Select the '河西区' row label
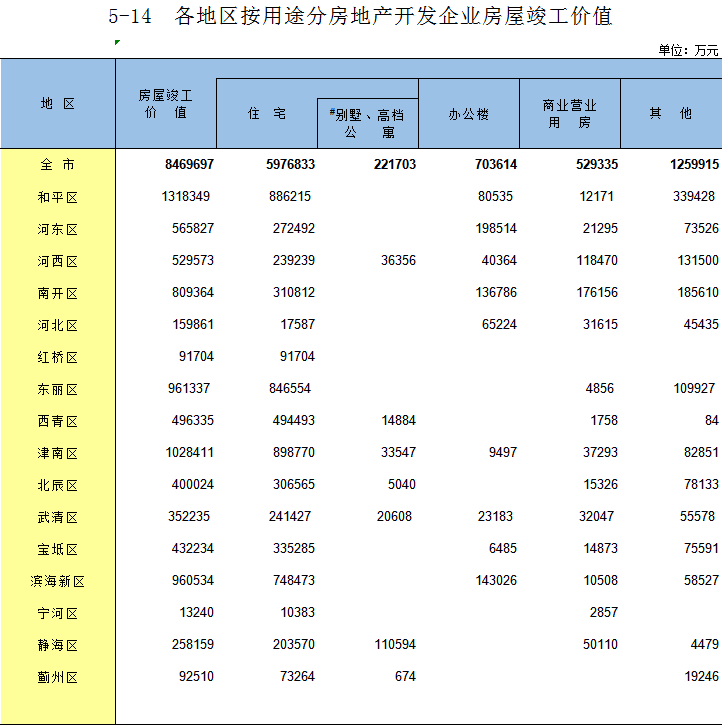 coord(58,261)
